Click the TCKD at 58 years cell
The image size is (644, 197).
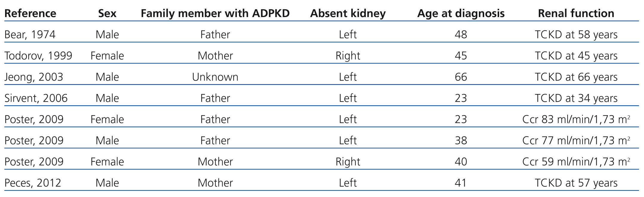point(576,35)
